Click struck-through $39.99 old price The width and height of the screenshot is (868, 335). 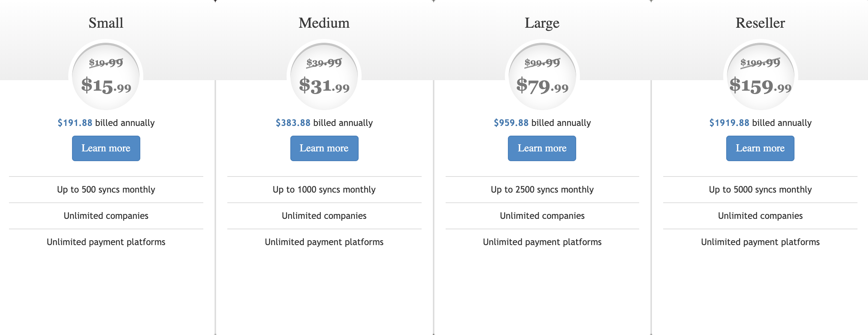coord(324,63)
